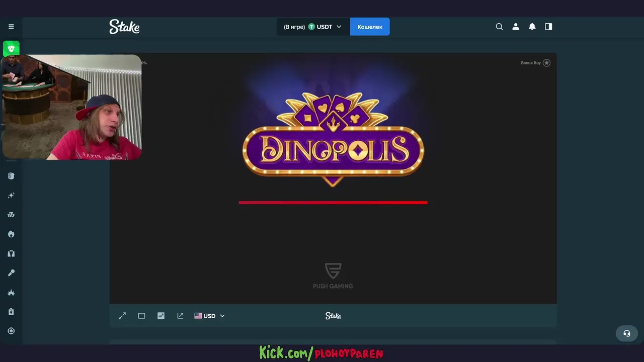Click the Dinopolis game logo

click(333, 139)
